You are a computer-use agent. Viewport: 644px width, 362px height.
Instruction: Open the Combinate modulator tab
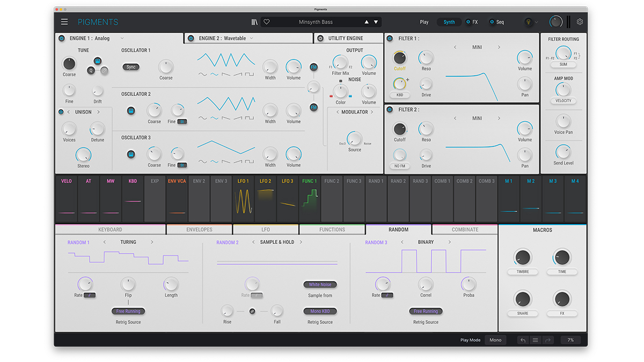pos(465,230)
